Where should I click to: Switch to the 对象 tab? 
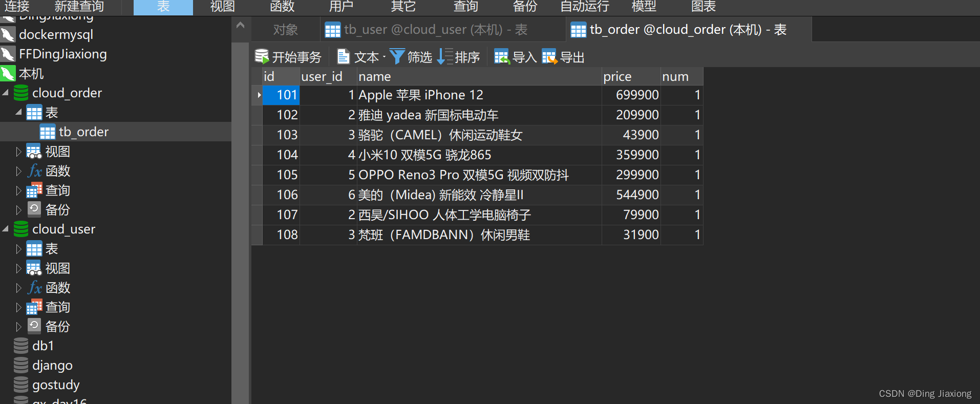click(286, 30)
